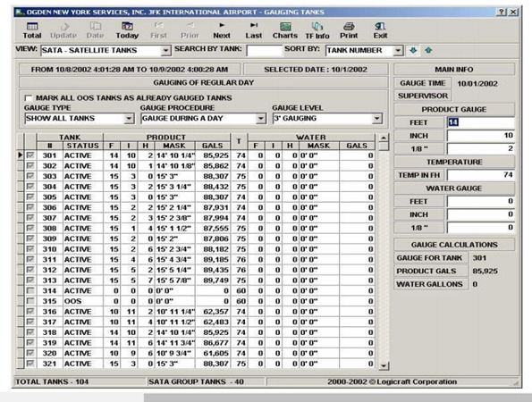The height and width of the screenshot is (402, 532).
Task: Click the Exit toolbar icon
Action: 380,30
